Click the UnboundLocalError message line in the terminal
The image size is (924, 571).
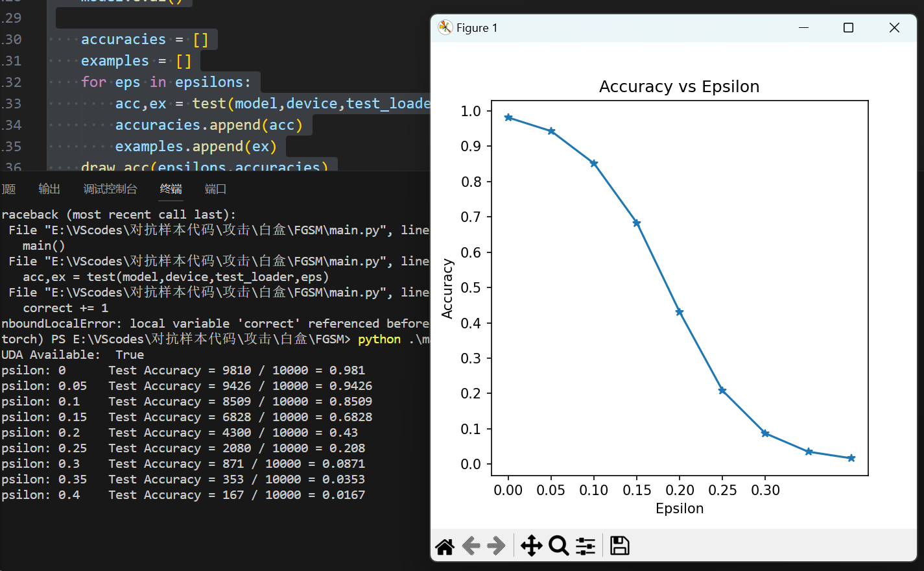[x=215, y=324]
